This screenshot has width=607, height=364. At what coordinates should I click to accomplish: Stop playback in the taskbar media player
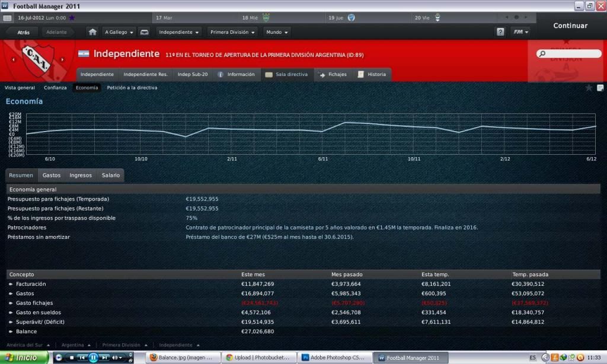[72, 357]
